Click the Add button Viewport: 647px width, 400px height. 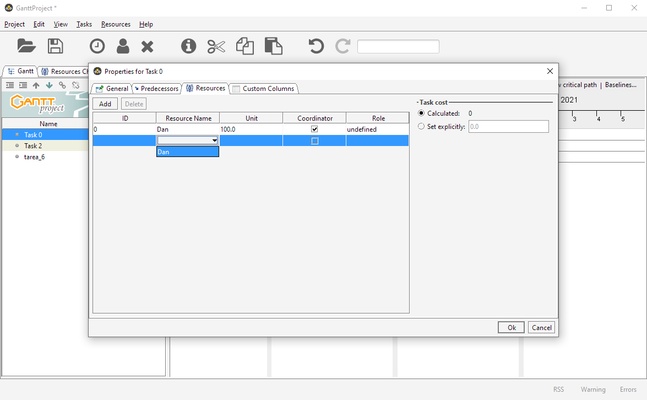click(105, 104)
